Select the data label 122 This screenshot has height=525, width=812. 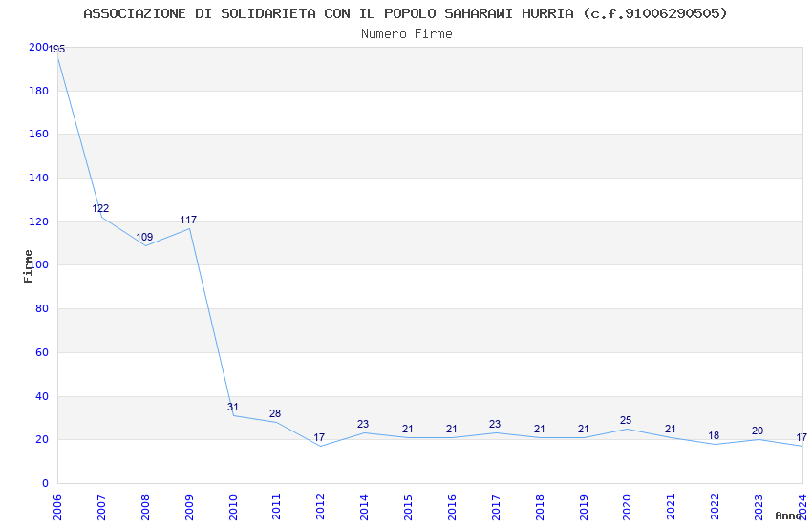tap(100, 208)
